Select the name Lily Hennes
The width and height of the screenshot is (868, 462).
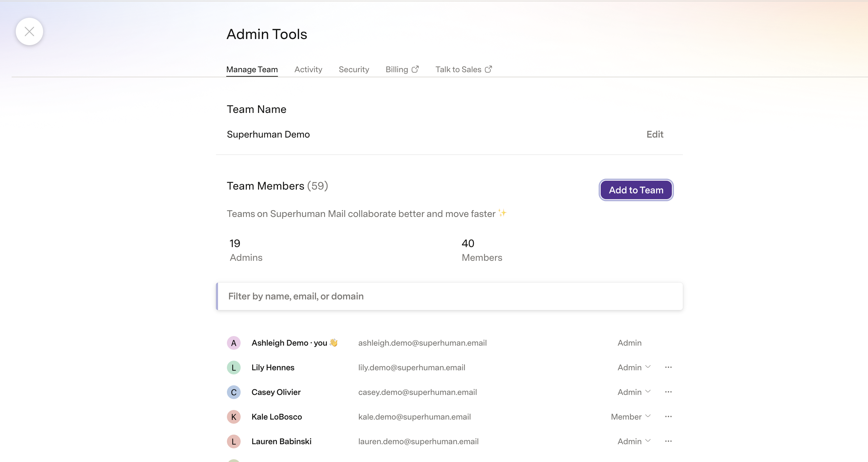[273, 368]
